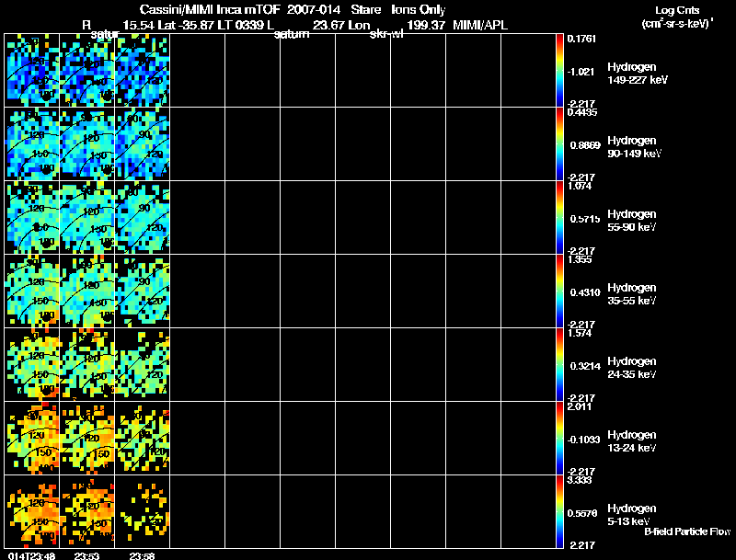Select the 'Hydrogen 90-149 keV' label
Screen dimensions: 736x560
pos(634,147)
